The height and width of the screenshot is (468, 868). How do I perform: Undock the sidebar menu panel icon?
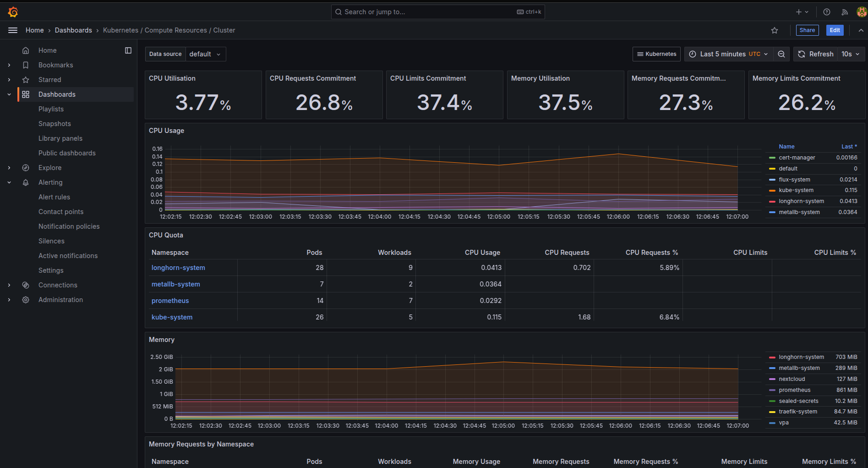point(128,50)
